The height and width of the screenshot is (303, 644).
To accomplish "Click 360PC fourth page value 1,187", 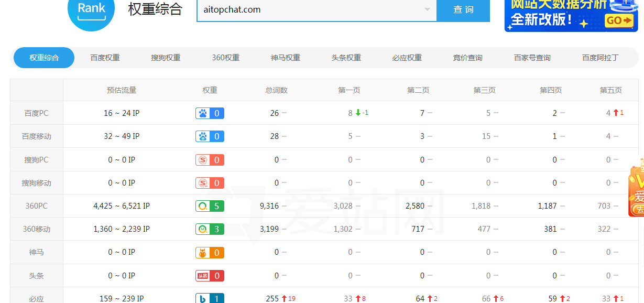I will coord(548,205).
